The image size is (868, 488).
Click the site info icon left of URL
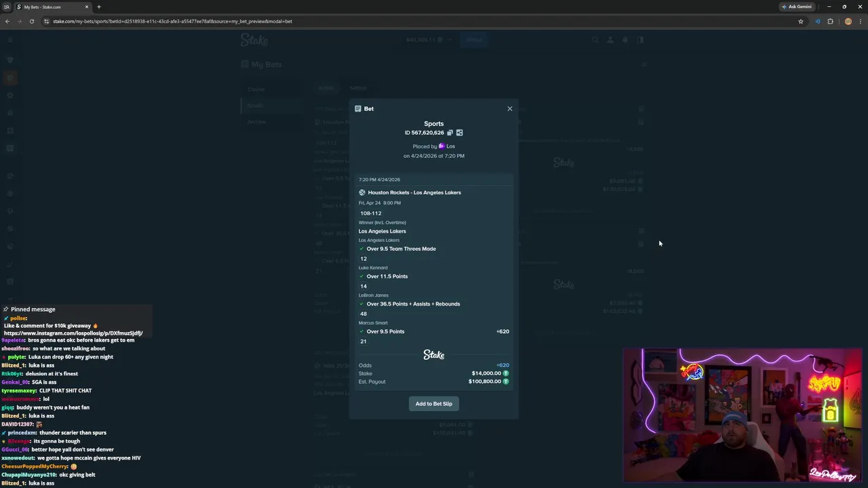46,21
